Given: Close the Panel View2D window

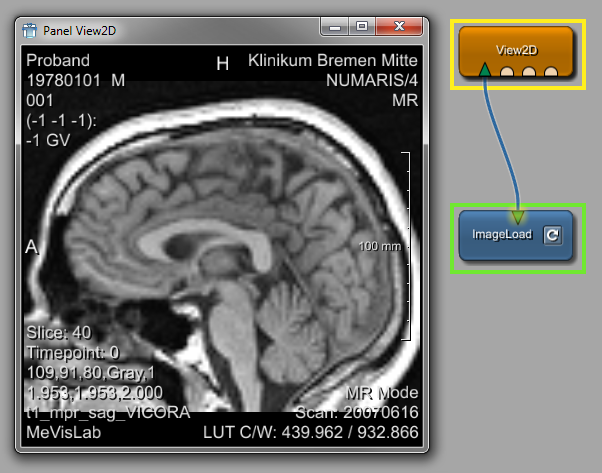Looking at the screenshot, I should point(398,27).
